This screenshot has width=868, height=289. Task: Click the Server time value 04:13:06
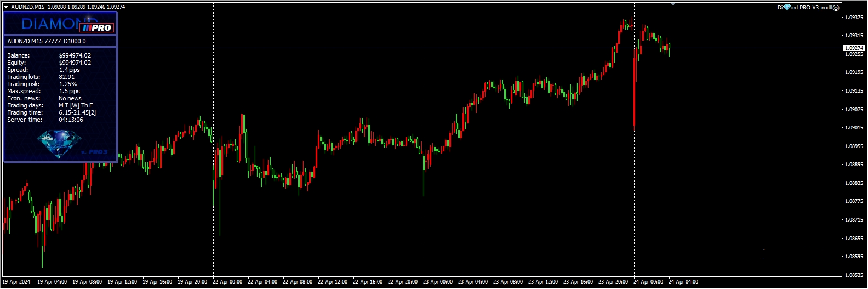(x=71, y=120)
